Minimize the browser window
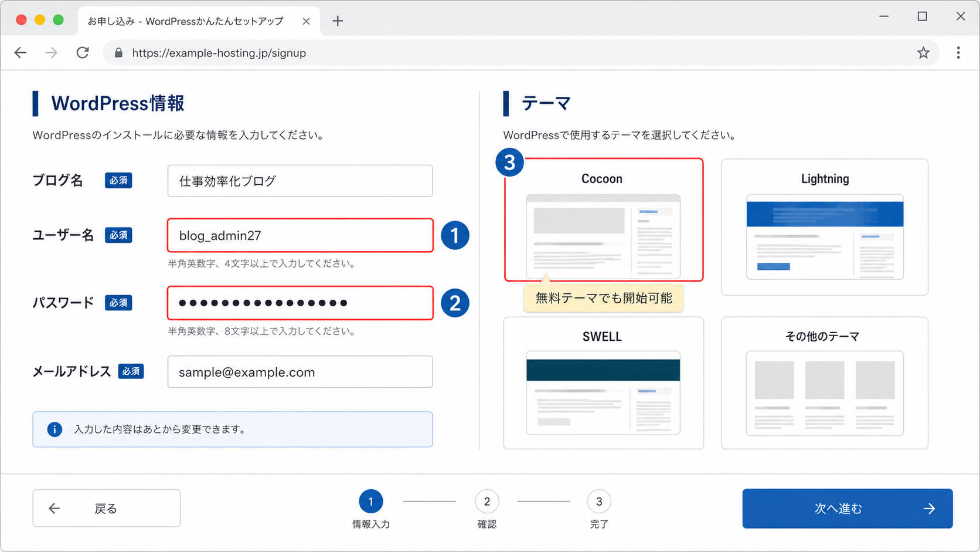 point(884,16)
